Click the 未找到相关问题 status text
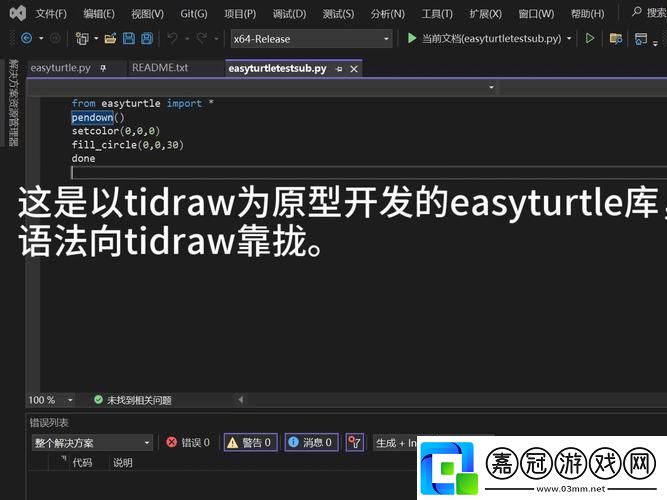The image size is (667, 500). 139,400
